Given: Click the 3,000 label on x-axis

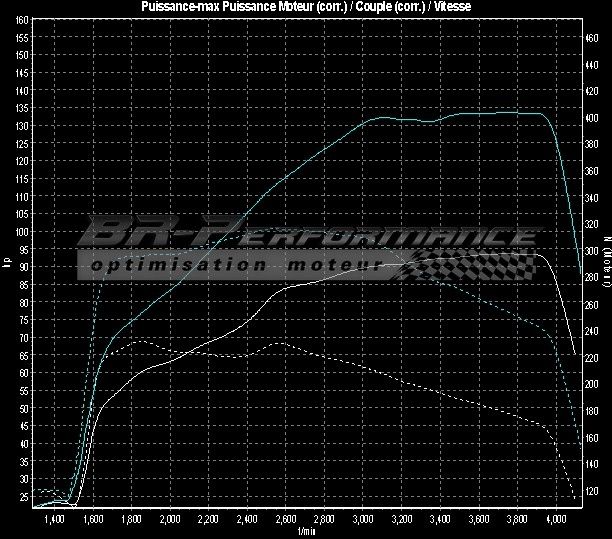Looking at the screenshot, I should pos(362,520).
